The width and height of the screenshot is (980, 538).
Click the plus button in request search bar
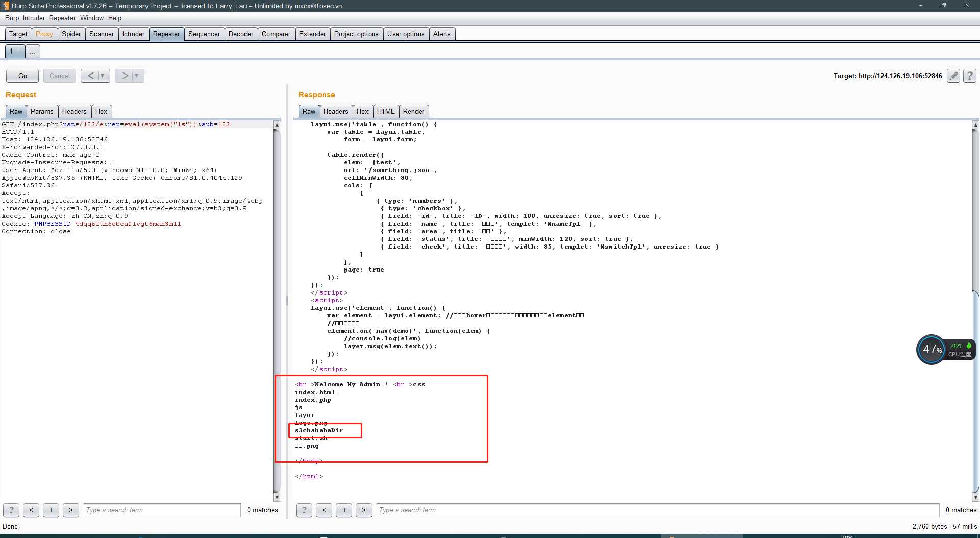51,510
